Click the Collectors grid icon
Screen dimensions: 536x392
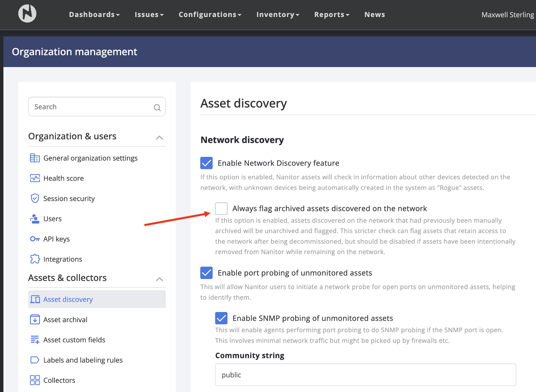coord(35,380)
